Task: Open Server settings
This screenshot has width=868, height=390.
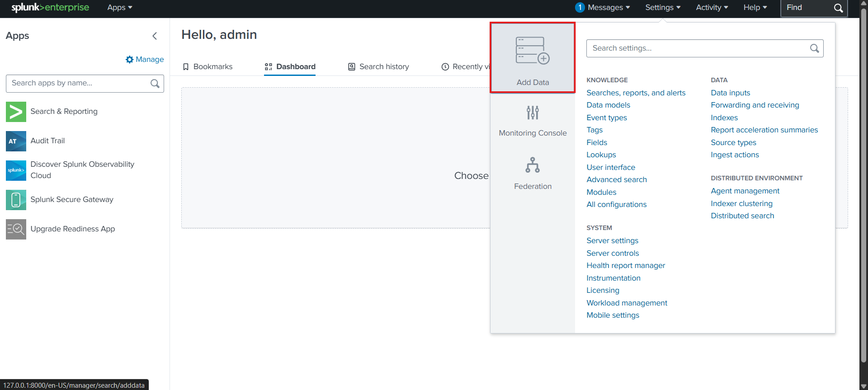Action: 613,240
